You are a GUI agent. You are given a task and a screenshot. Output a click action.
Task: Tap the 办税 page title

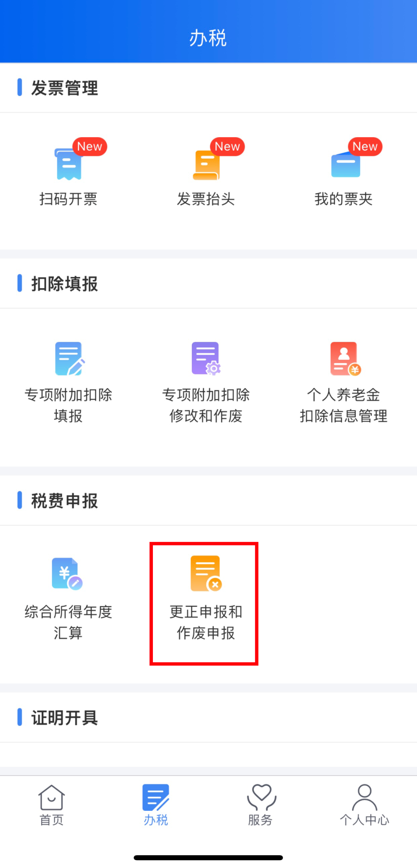pos(208,38)
